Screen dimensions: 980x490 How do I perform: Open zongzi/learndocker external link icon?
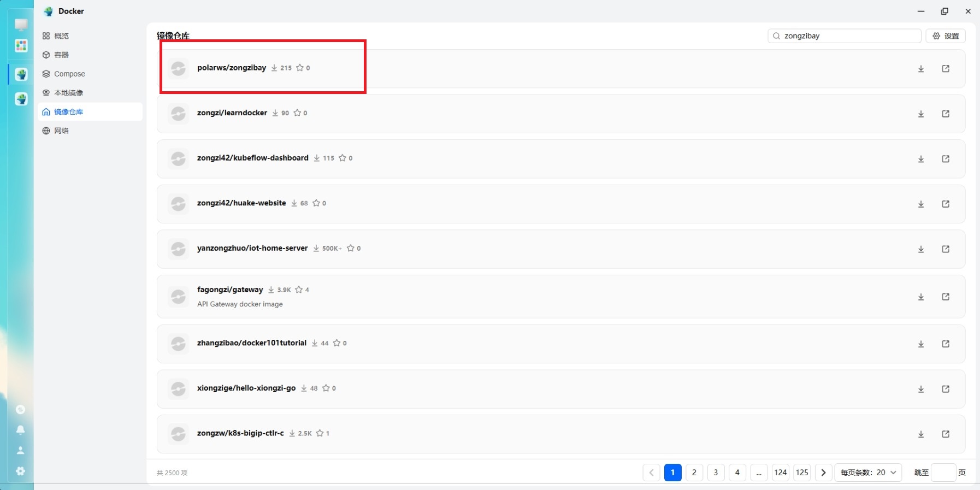(x=946, y=114)
